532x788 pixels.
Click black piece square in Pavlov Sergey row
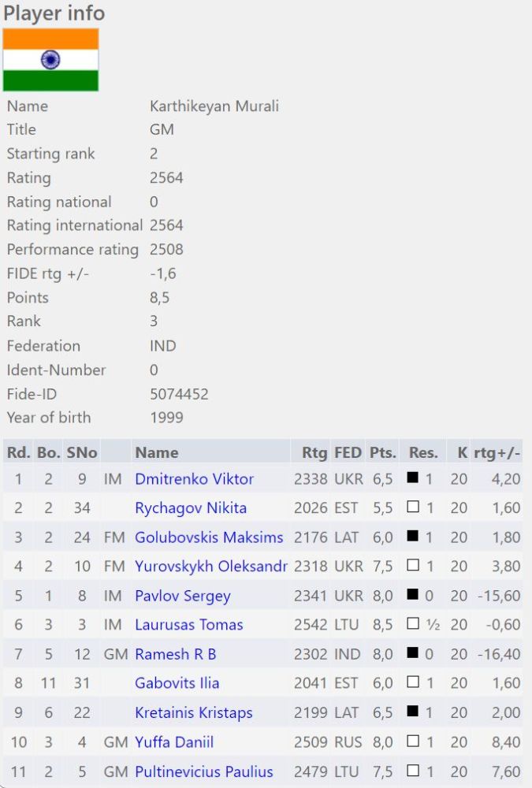click(413, 596)
